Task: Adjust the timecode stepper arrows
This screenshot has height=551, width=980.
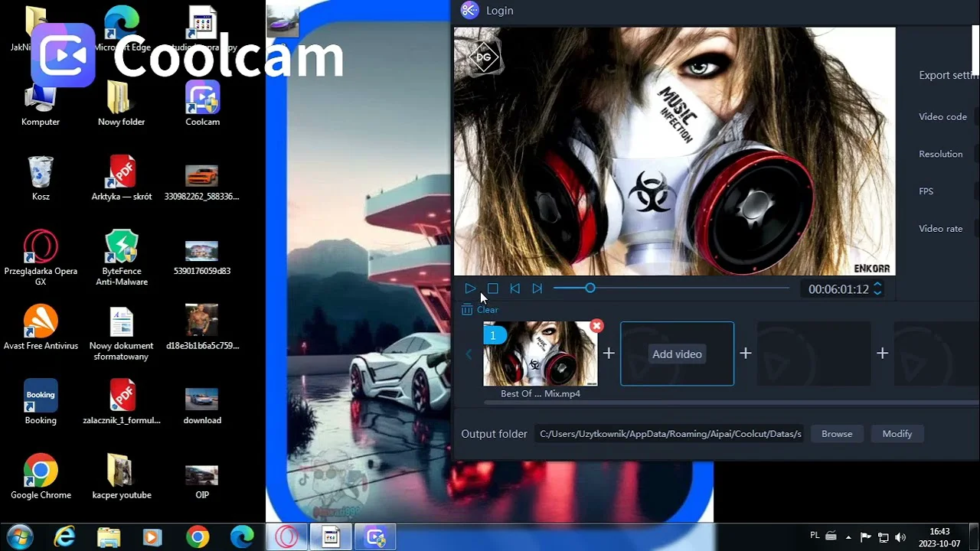Action: (877, 289)
